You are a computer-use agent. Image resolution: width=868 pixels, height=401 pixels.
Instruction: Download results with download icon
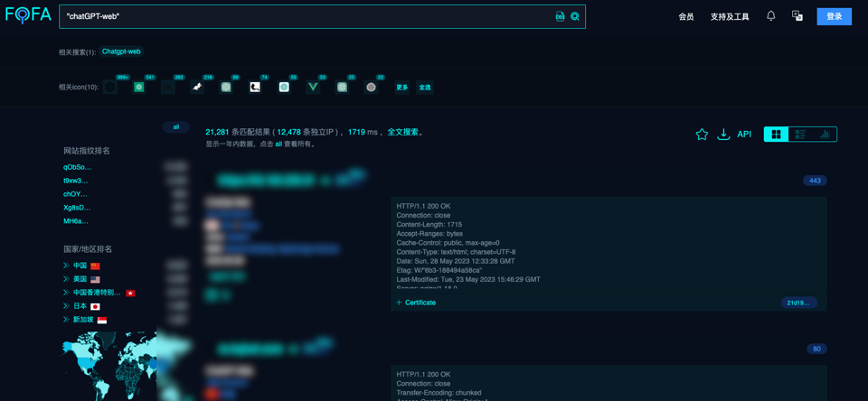pos(723,135)
